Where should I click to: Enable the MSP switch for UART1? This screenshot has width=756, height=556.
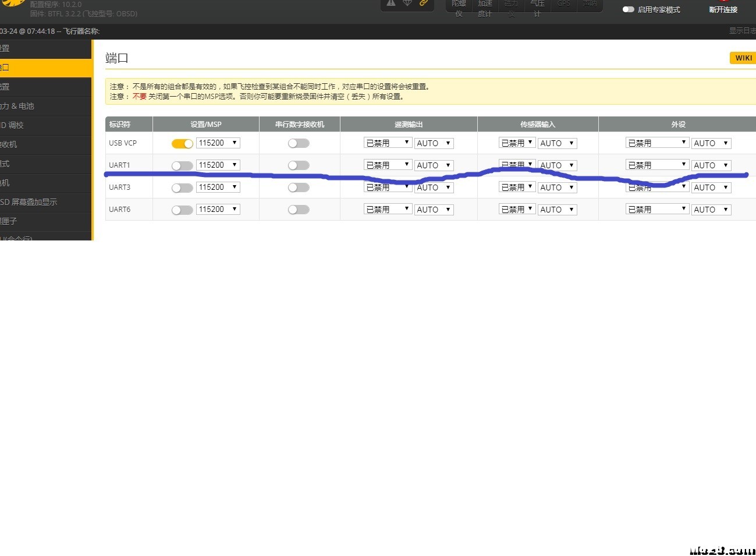(182, 165)
